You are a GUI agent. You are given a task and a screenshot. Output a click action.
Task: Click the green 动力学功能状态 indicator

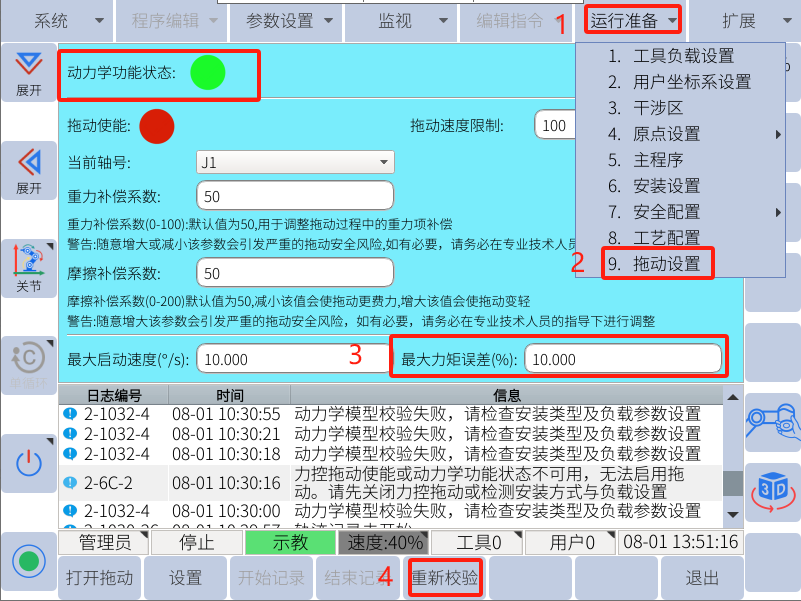point(208,72)
